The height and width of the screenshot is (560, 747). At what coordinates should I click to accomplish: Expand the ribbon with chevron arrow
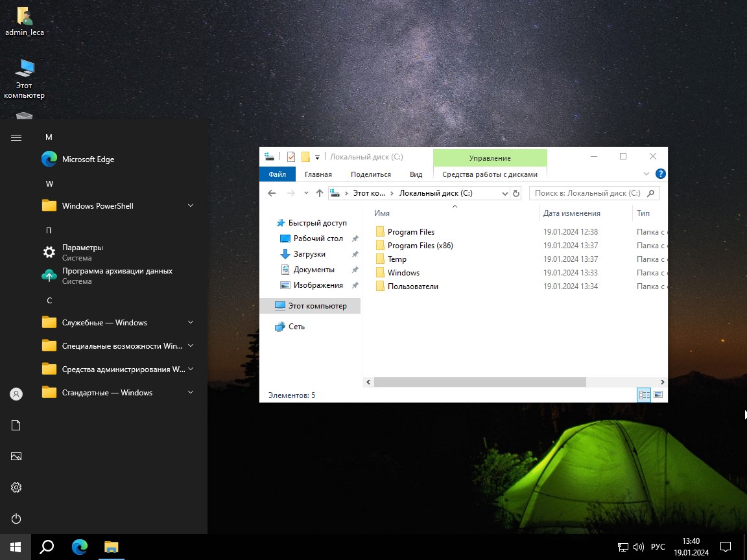pos(646,174)
